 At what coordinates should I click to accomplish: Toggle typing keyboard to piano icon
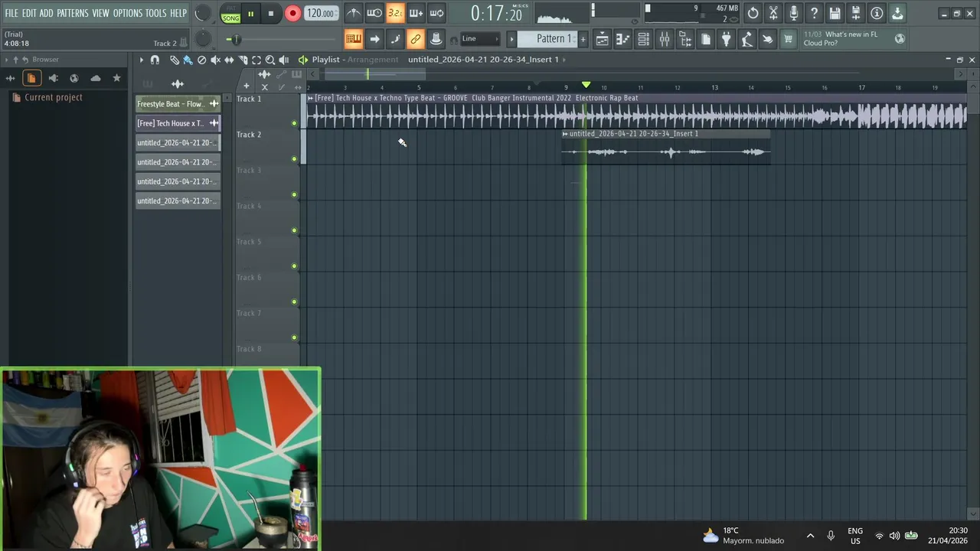coord(353,39)
